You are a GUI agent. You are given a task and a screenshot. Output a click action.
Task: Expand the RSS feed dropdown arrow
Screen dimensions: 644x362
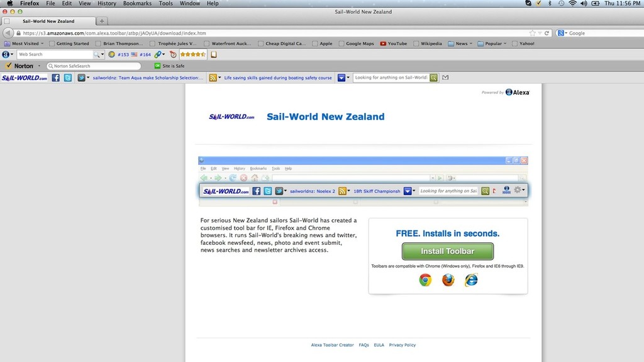219,77
